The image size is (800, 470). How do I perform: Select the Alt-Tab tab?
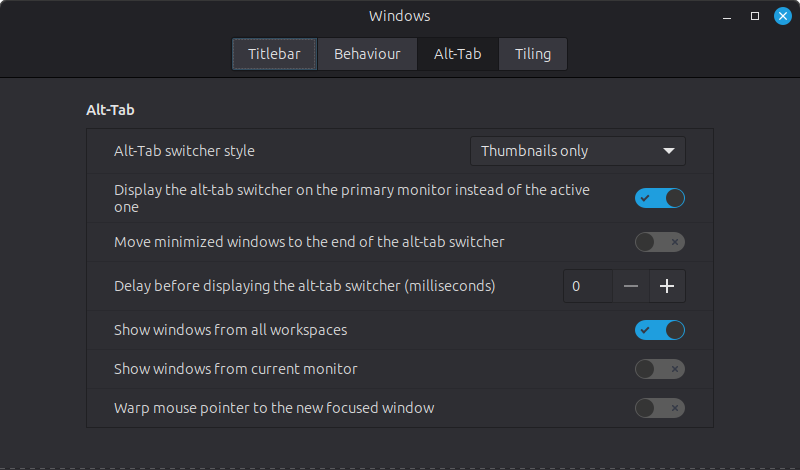pos(458,54)
